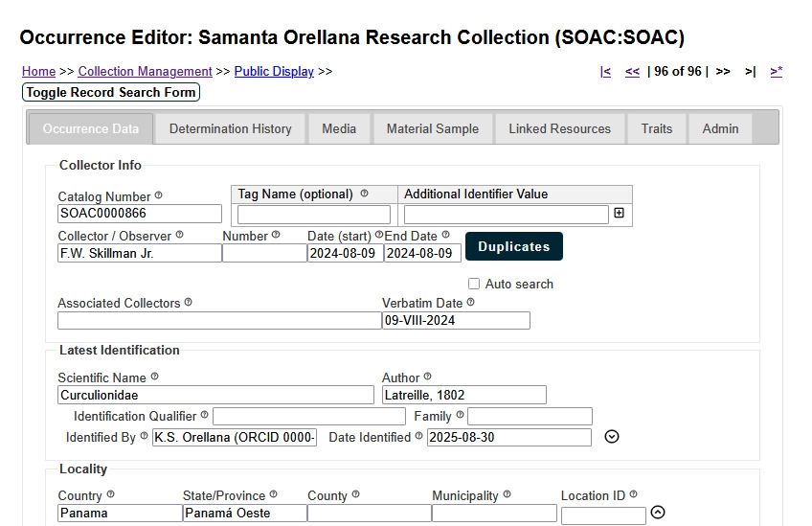Open the Linked Resources tab
Image resolution: width=812 pixels, height=526 pixels.
tap(559, 128)
